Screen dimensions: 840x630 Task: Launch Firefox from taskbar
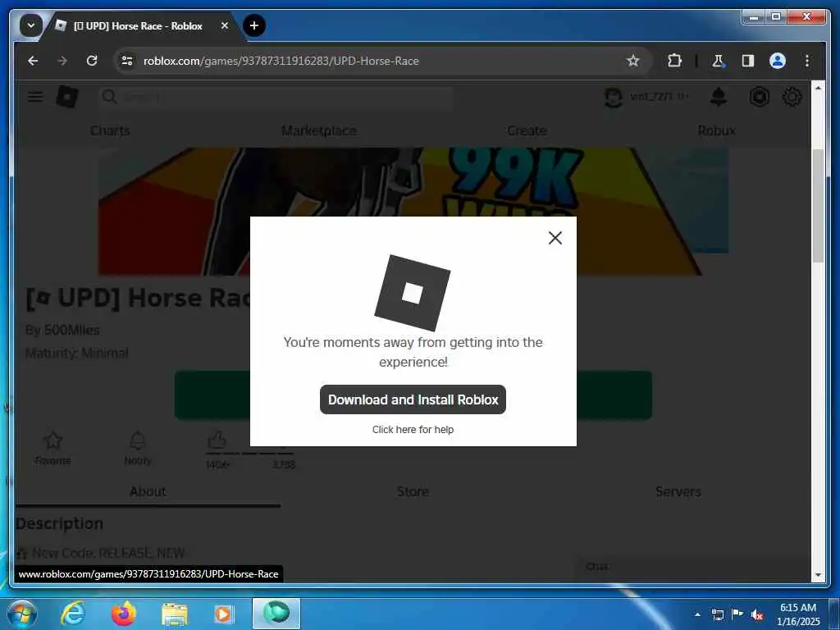tap(123, 614)
